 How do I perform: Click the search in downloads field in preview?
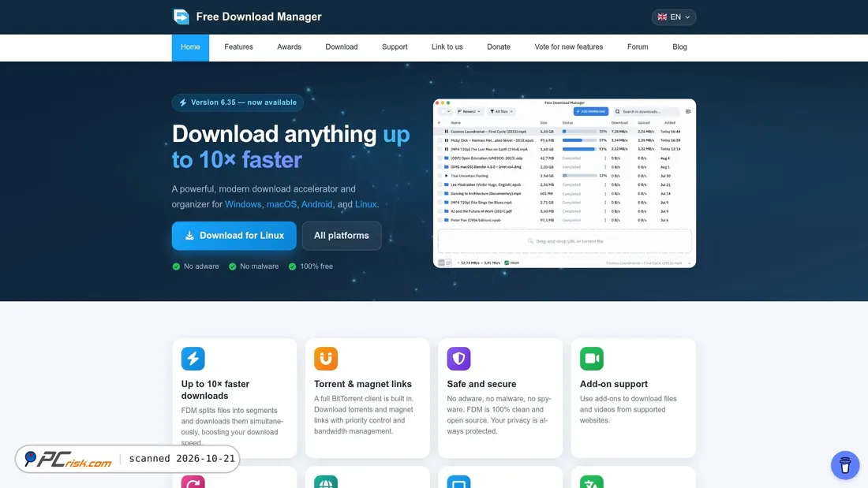[x=646, y=111]
